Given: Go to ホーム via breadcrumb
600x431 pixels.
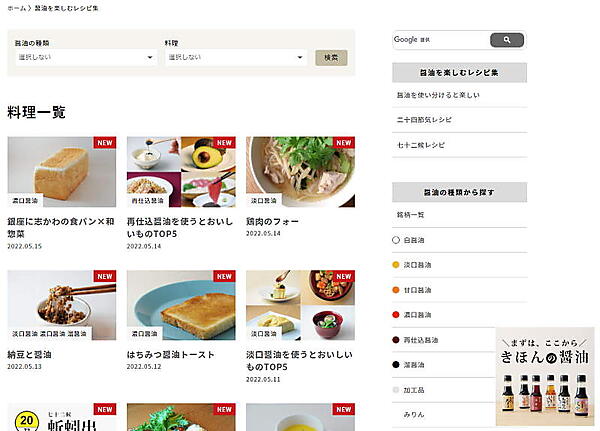Looking at the screenshot, I should coord(16,8).
